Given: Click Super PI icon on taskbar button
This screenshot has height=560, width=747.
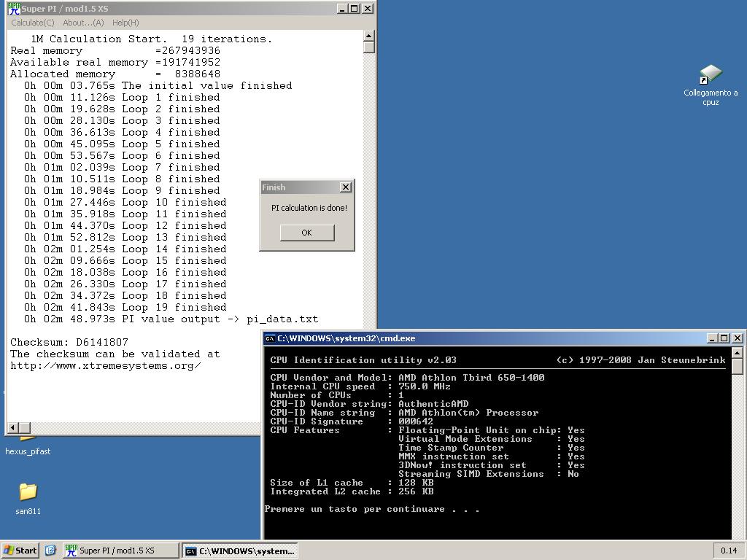Looking at the screenshot, I should [x=71, y=551].
